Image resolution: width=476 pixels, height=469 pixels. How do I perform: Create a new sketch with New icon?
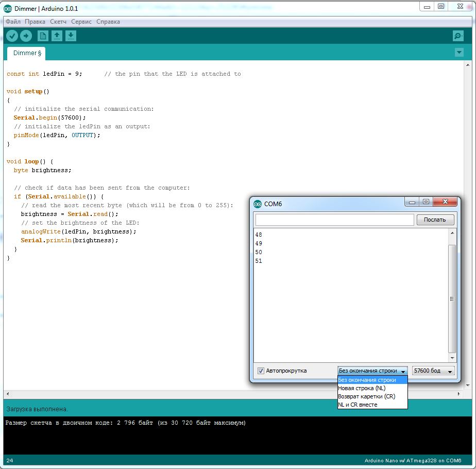point(43,36)
